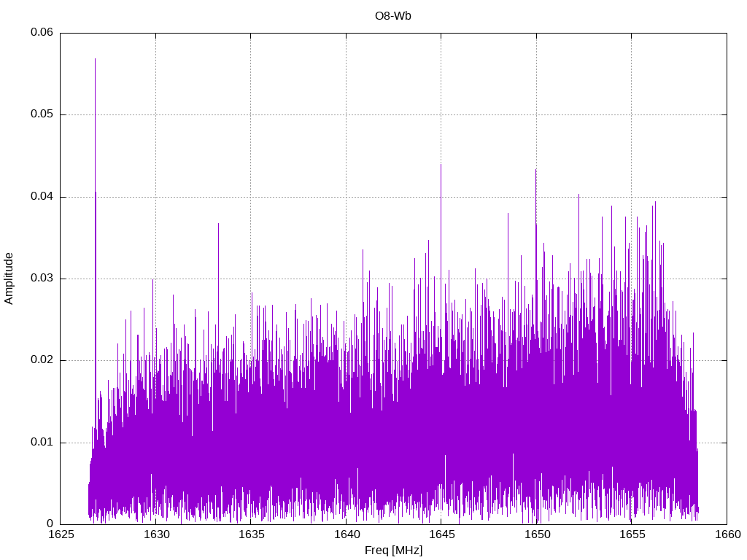Viewport: 747px width, 560px height.
Task: Click the 0.05 y-axis tick label
Action: (42, 114)
